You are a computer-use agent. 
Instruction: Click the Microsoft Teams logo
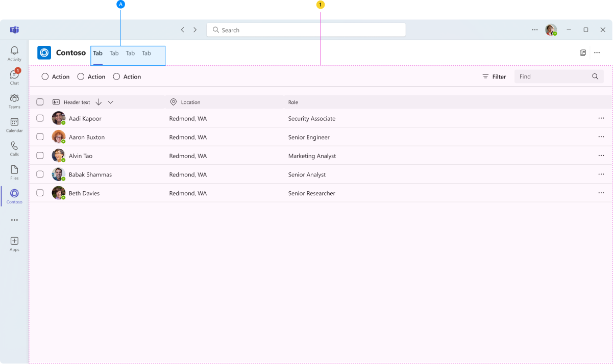(14, 30)
